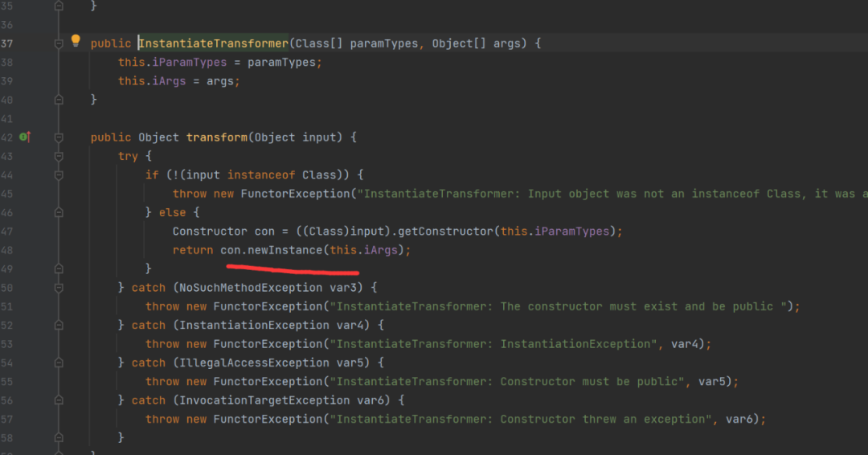Click this.iArgs on line 39
868x455 pixels.
pyautogui.click(x=152, y=81)
